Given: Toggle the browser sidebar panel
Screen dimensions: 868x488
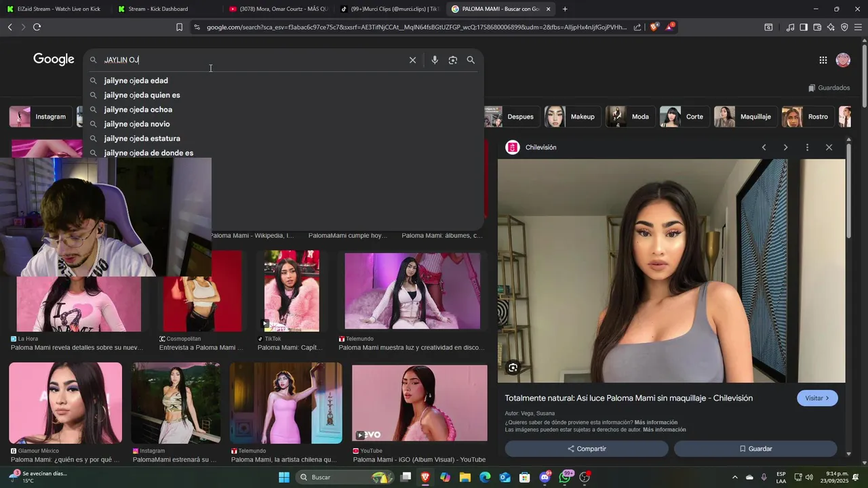Looking at the screenshot, I should click(x=804, y=27).
